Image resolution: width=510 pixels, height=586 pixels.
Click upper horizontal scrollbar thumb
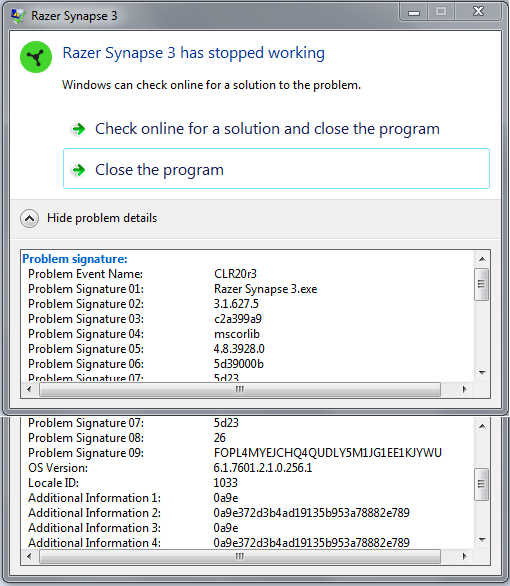point(240,389)
